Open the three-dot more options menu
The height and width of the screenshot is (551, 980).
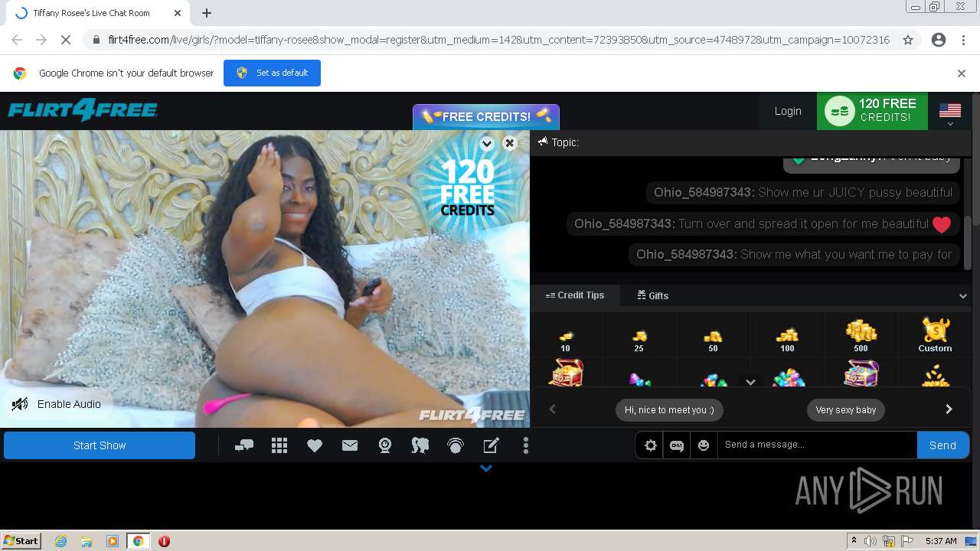point(526,445)
